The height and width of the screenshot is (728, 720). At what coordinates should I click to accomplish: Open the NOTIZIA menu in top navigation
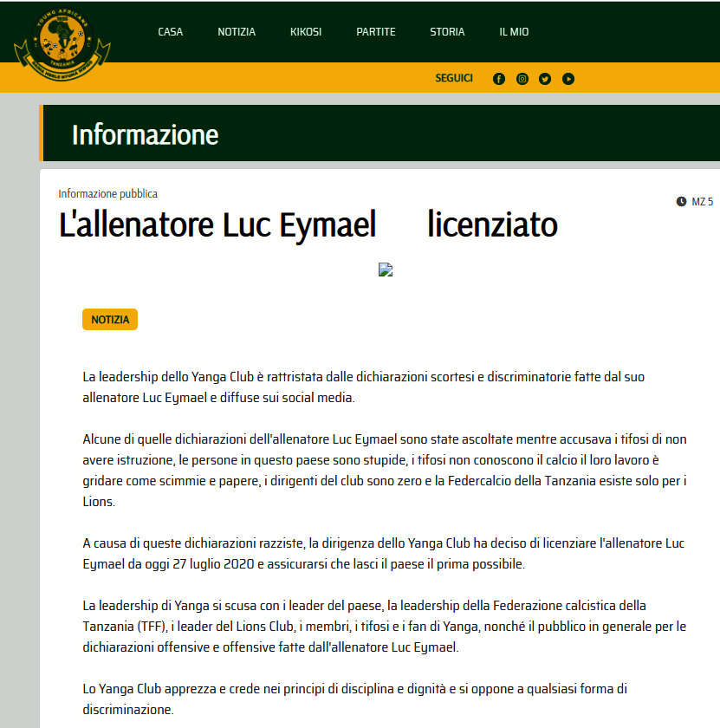(x=237, y=32)
